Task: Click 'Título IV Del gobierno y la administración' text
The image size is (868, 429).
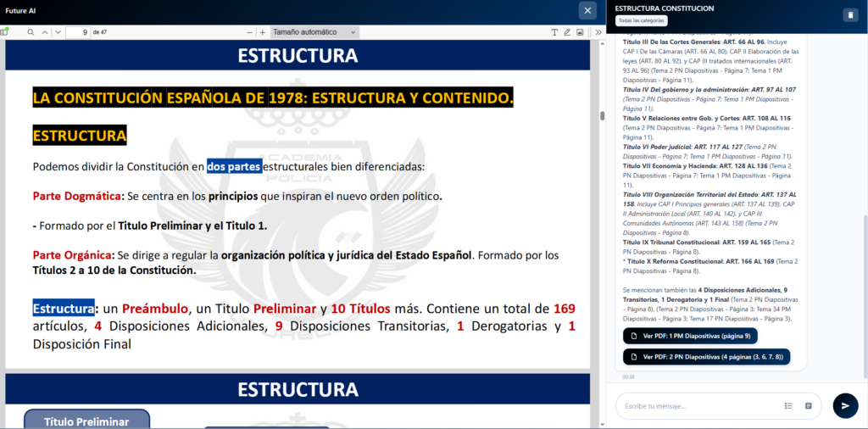Action: click(x=686, y=90)
